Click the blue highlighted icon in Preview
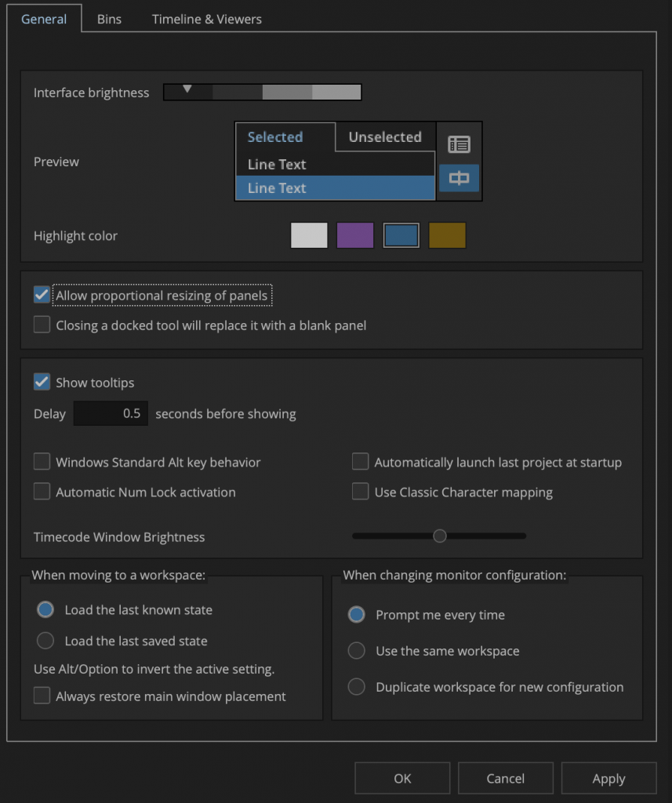The height and width of the screenshot is (803, 672). click(459, 179)
